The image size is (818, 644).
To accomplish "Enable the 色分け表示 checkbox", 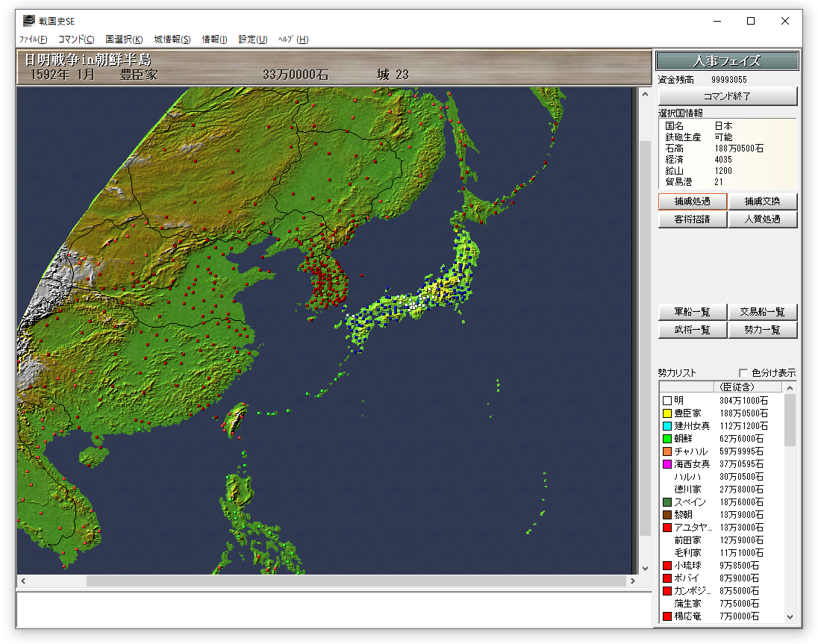I will pyautogui.click(x=743, y=373).
